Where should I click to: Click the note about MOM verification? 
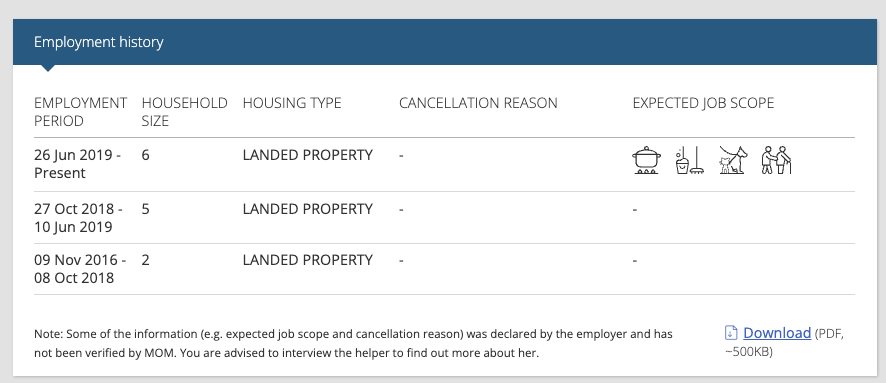pos(353,343)
